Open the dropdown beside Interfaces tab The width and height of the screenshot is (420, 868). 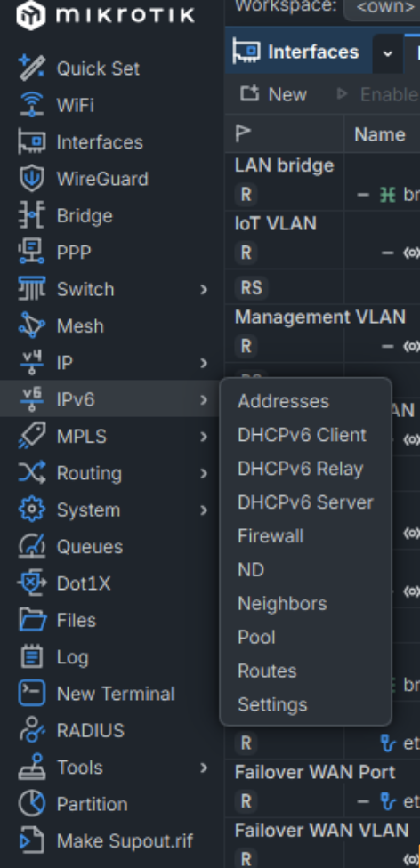[x=388, y=53]
